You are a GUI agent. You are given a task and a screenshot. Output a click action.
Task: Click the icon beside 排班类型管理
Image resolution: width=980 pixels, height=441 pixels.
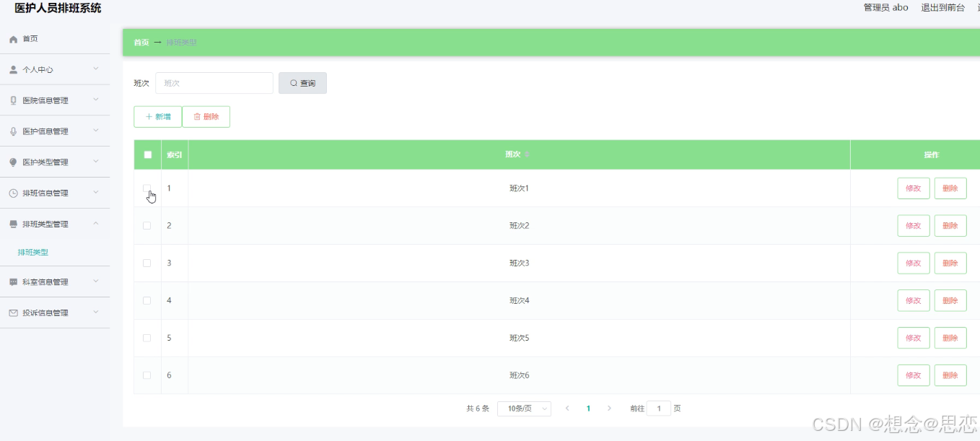pos(13,224)
